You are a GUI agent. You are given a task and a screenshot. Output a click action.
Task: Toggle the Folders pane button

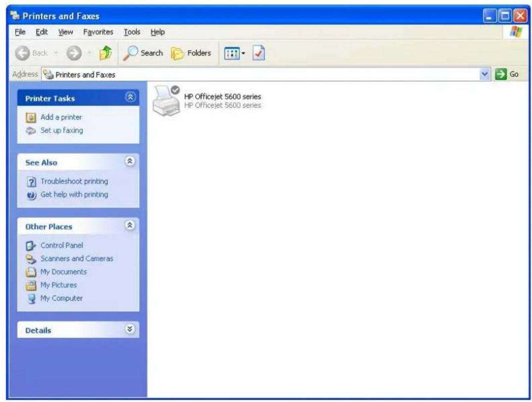click(x=191, y=53)
